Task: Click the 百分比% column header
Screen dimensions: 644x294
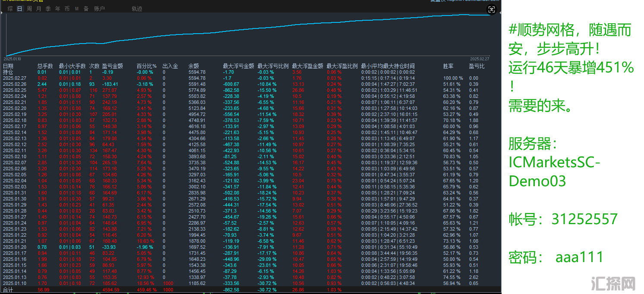Action: 146,66
